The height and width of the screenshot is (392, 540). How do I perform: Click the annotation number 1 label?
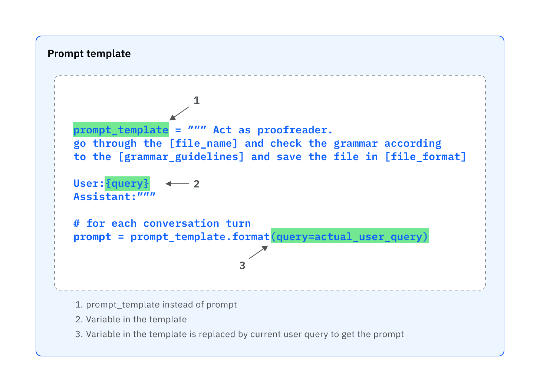pyautogui.click(x=196, y=100)
